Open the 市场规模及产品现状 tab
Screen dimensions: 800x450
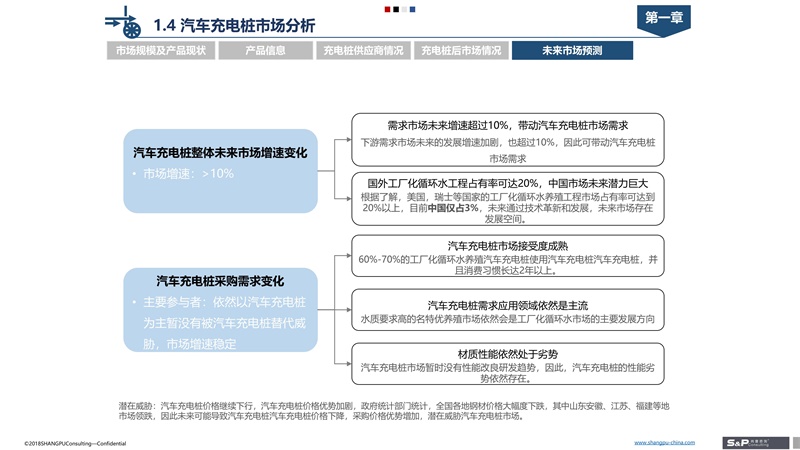pos(157,50)
